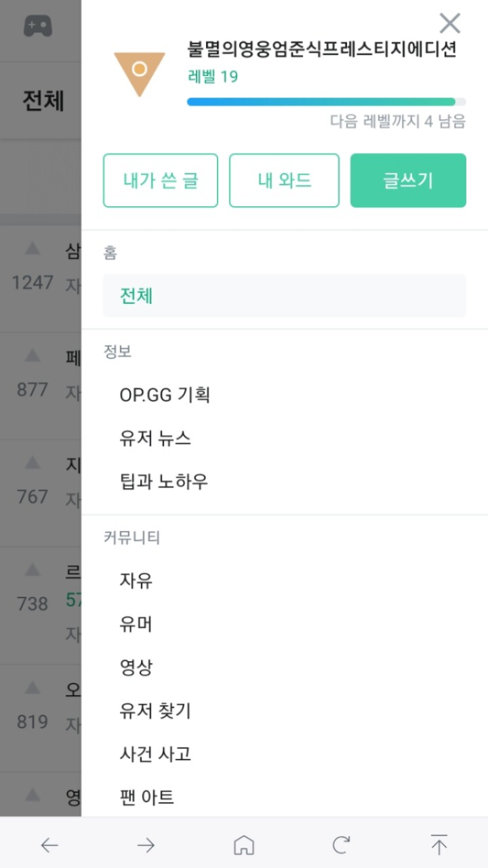Tap the green 글쓰기 write button
Screen dimensions: 488x868
point(408,180)
